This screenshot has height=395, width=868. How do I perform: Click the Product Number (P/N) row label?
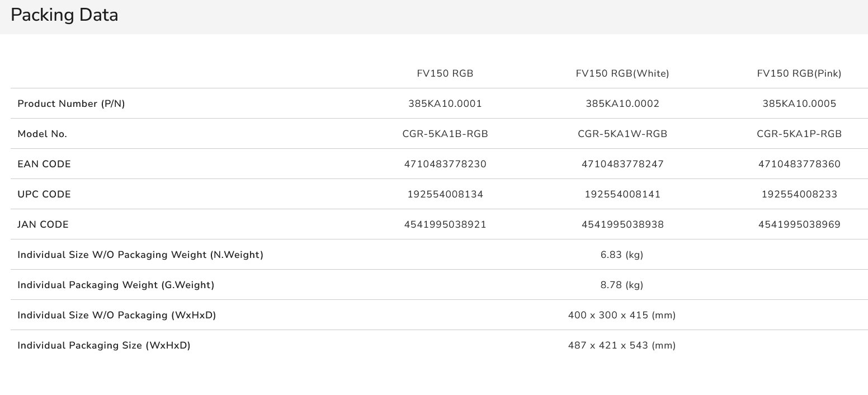click(71, 104)
